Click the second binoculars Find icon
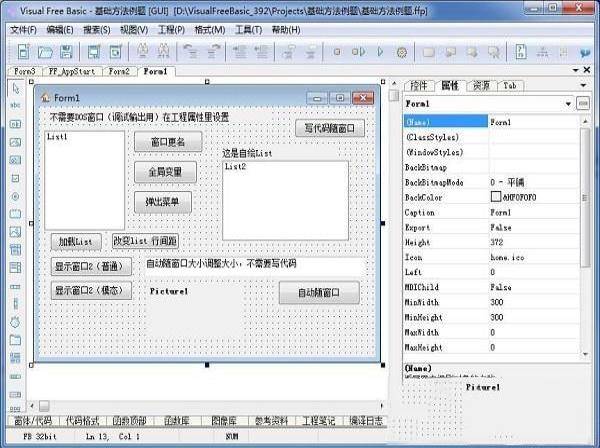The height and width of the screenshot is (448, 600). (x=163, y=51)
